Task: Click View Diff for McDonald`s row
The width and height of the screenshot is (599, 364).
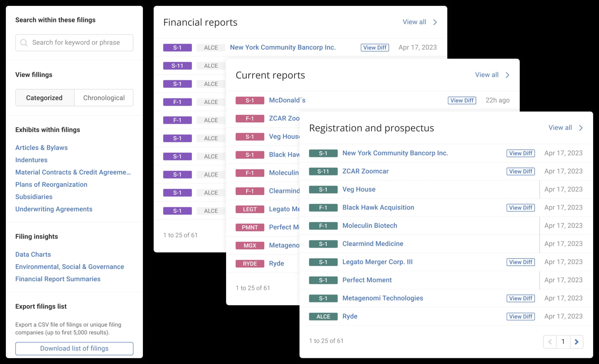Action: pyautogui.click(x=462, y=100)
